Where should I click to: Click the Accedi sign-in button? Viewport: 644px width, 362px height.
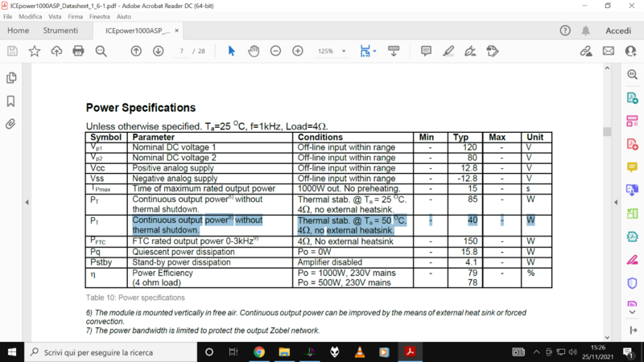[x=618, y=31]
